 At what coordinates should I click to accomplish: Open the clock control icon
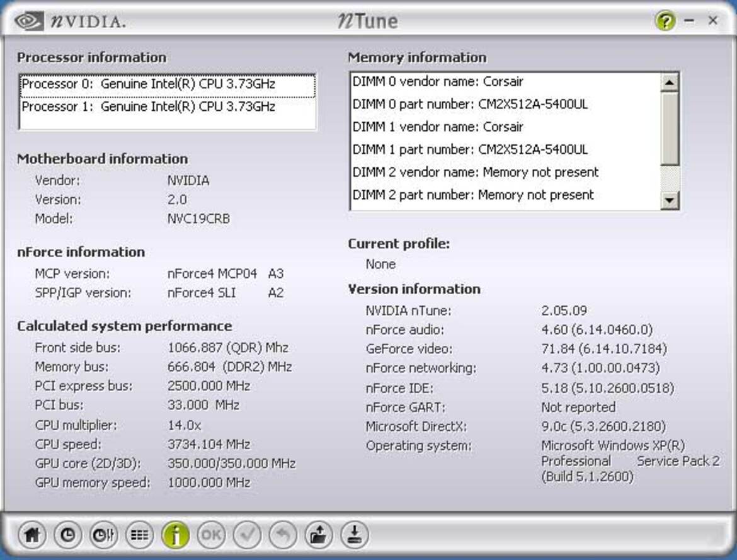tap(67, 535)
